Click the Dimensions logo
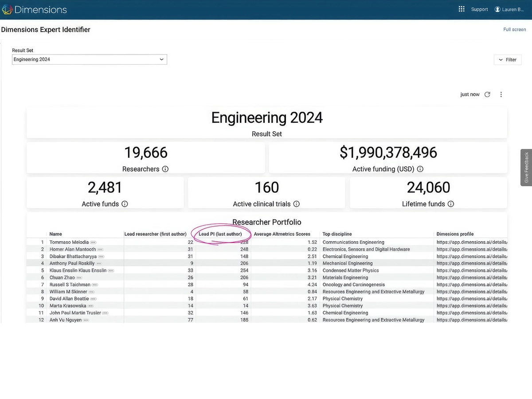This screenshot has height=399, width=532. click(35, 9)
